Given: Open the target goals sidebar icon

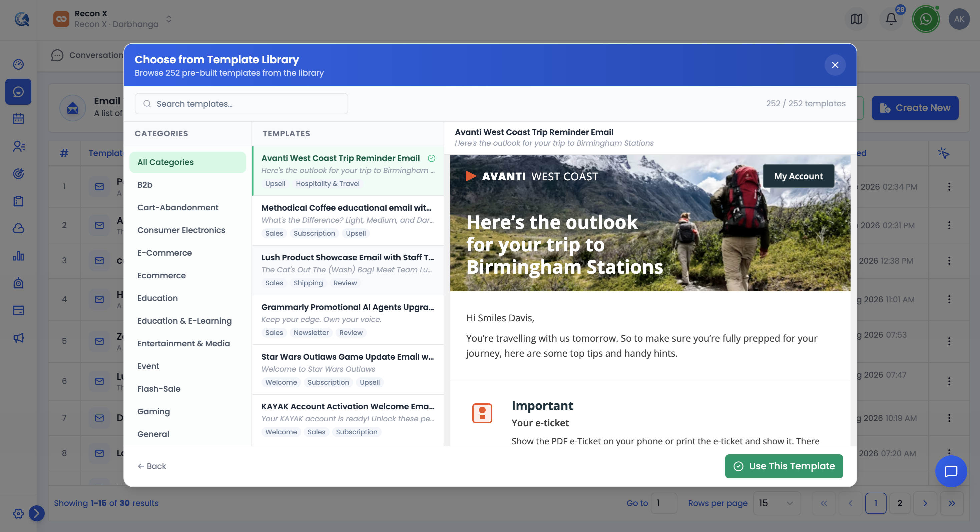Looking at the screenshot, I should [x=18, y=174].
